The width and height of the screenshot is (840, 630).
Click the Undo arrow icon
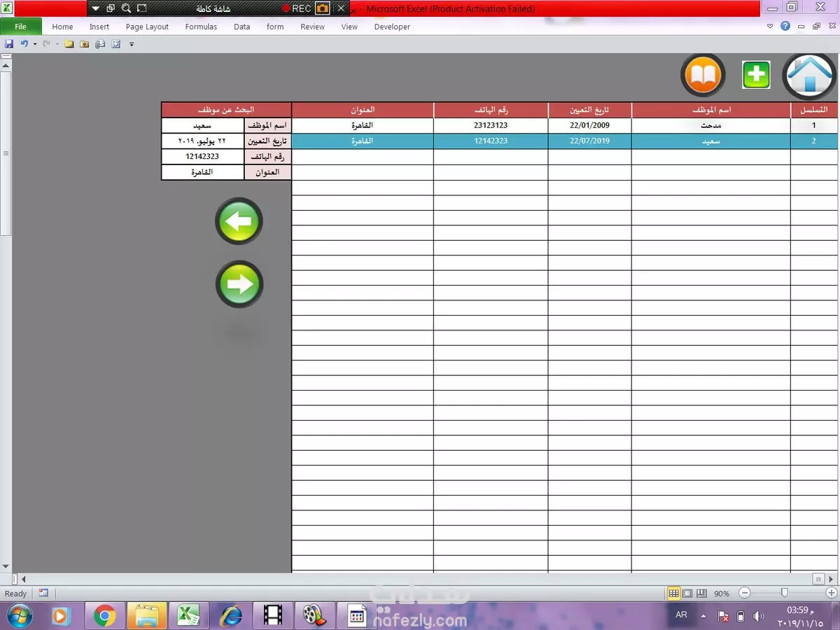click(24, 43)
